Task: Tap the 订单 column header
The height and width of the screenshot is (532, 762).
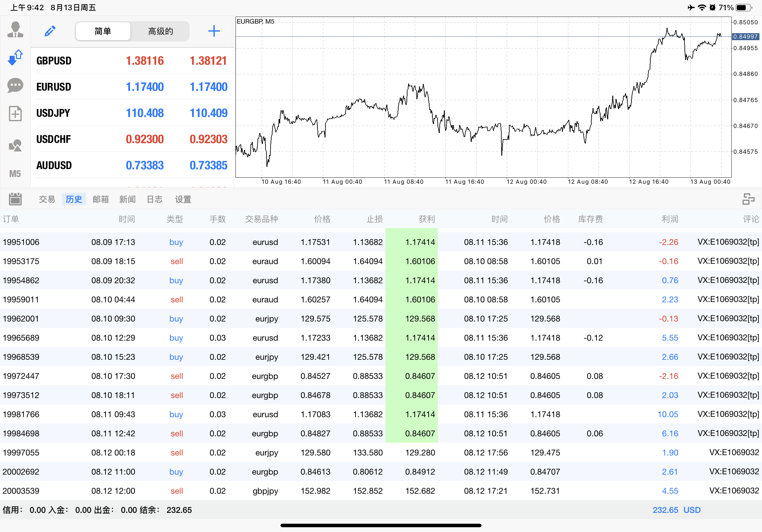Action: click(x=11, y=219)
